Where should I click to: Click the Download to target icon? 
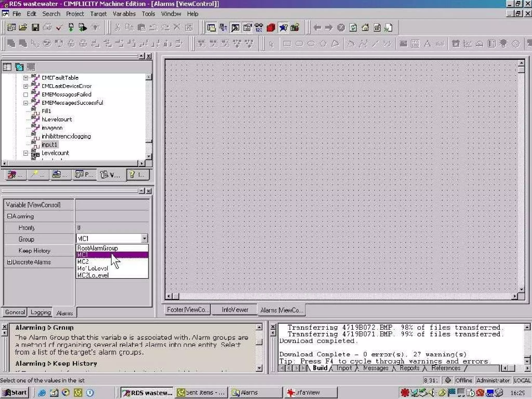[71, 28]
